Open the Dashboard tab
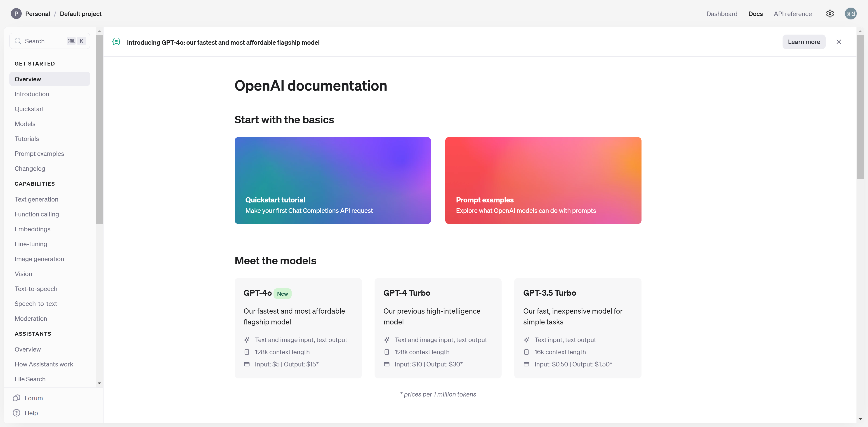This screenshot has height=427, width=868. [x=722, y=14]
